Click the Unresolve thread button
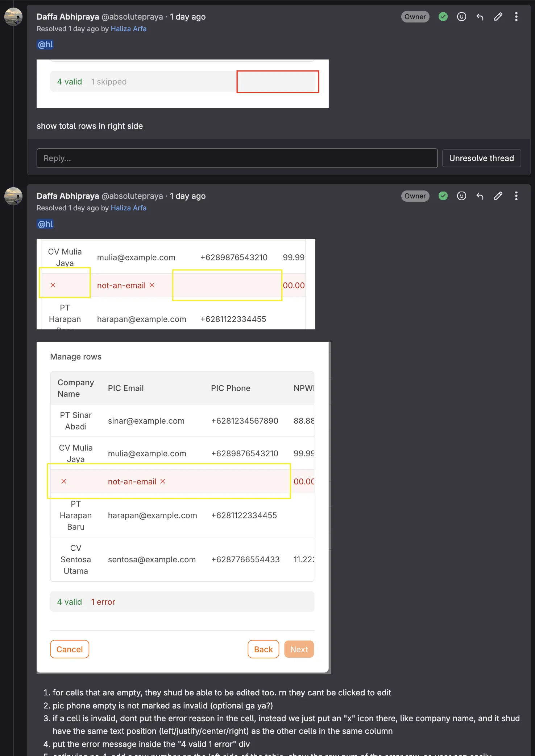 [481, 158]
